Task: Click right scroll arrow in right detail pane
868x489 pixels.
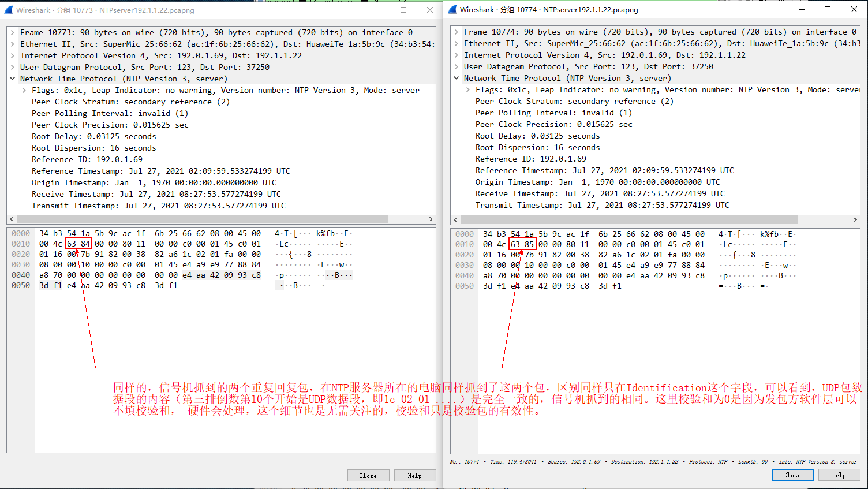Action: [855, 220]
